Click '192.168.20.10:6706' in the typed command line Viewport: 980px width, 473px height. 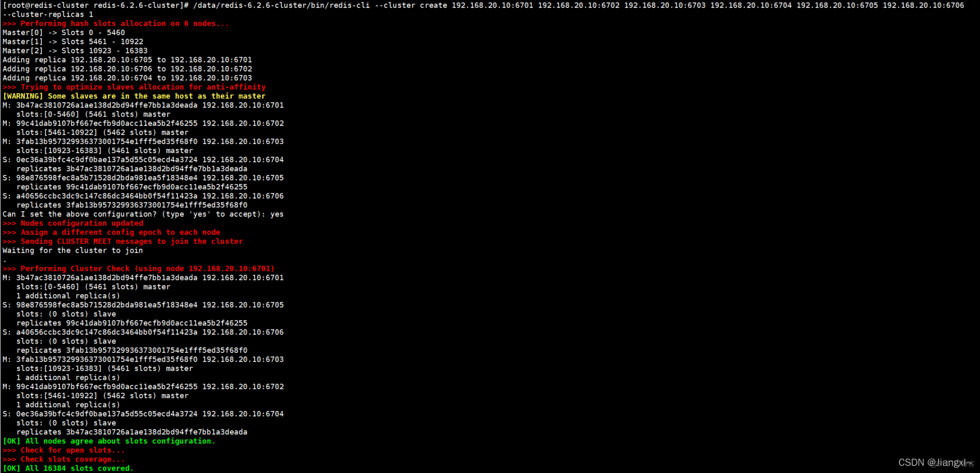(923, 5)
